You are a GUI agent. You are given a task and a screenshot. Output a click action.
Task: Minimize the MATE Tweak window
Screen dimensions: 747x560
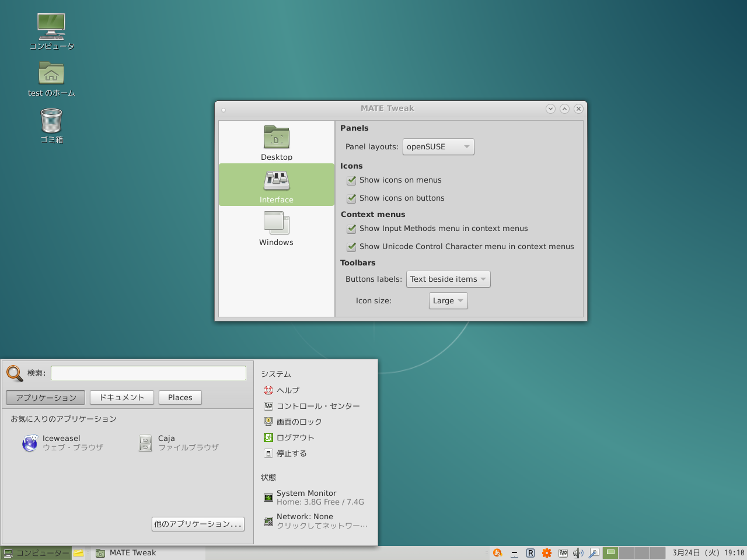click(550, 108)
